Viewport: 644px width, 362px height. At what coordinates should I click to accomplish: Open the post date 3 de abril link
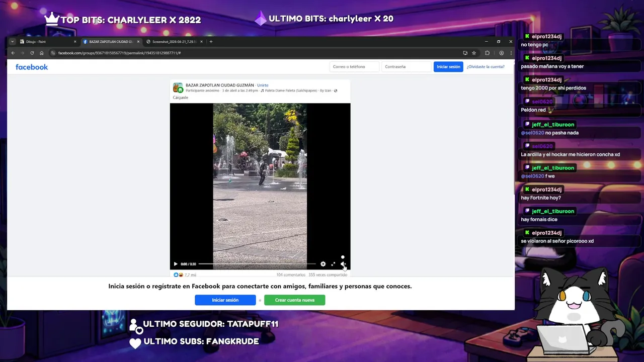click(x=240, y=90)
